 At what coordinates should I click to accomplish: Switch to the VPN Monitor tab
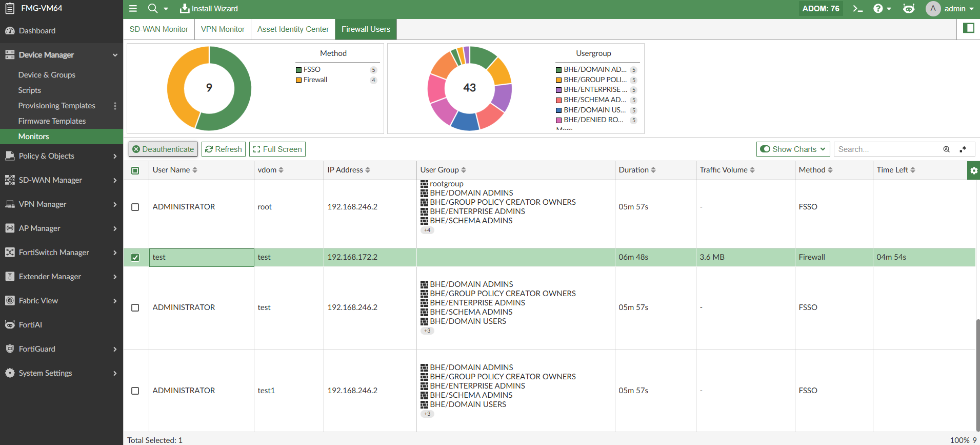[x=223, y=29]
